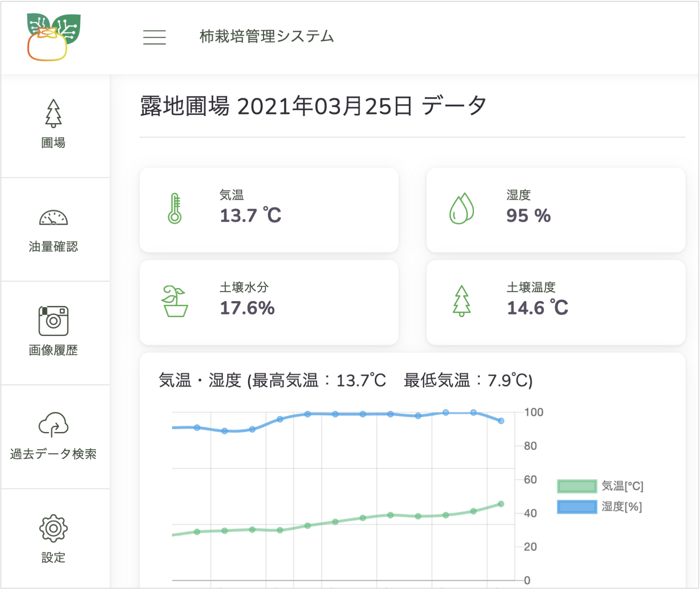Click the camera icon for 画像履歴
This screenshot has width=700, height=591.
(53, 321)
